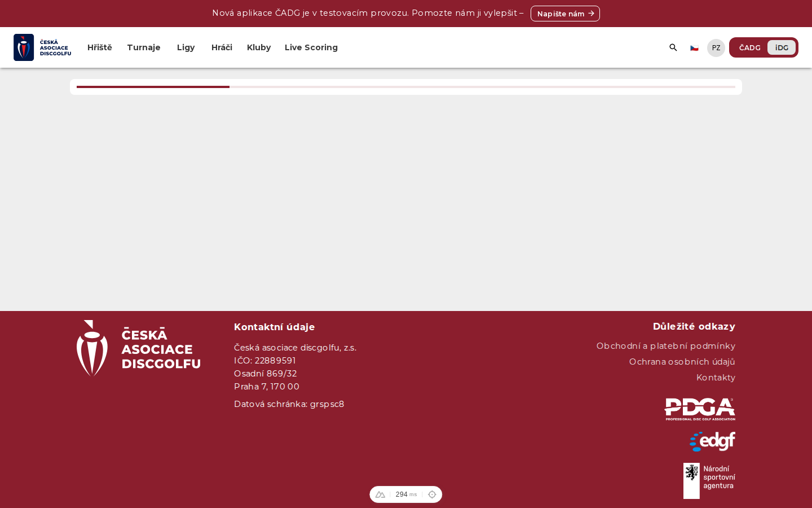The image size is (812, 508).
Task: Click the Kontaktní údaje heading
Action: (x=275, y=327)
